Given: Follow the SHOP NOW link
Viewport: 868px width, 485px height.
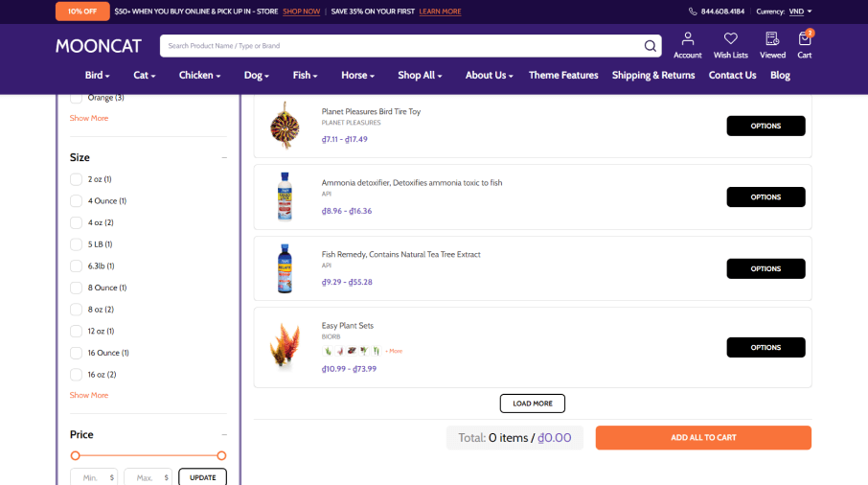Looking at the screenshot, I should [301, 12].
